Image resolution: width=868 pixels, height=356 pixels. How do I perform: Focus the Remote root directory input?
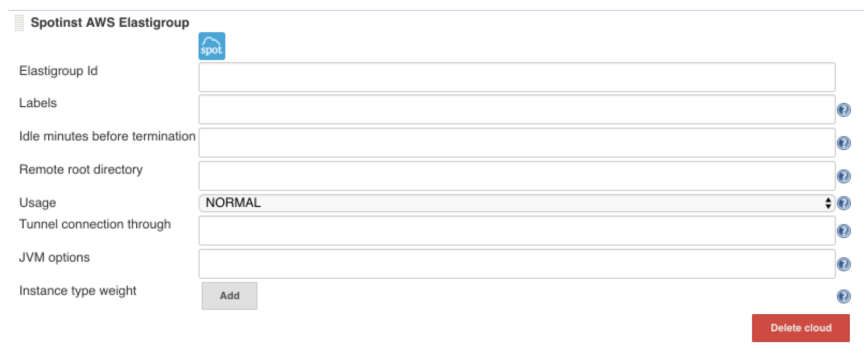tap(516, 176)
